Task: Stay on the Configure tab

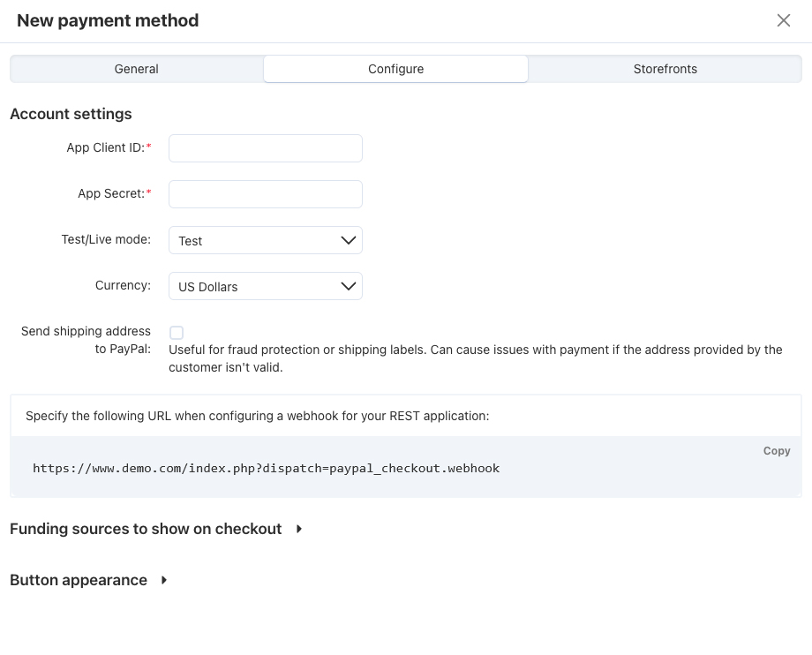Action: coord(395,69)
